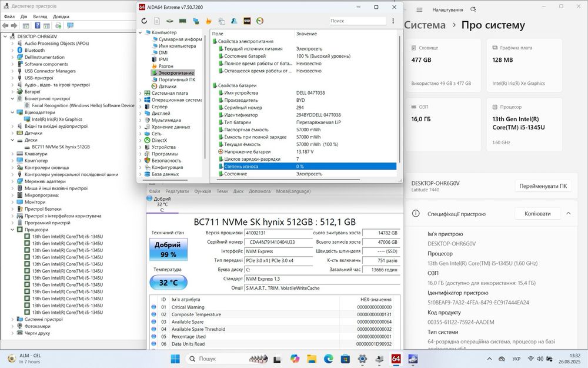Open the Settings hamburger navigation menu
This screenshot has height=368, width=588.
(x=419, y=10)
